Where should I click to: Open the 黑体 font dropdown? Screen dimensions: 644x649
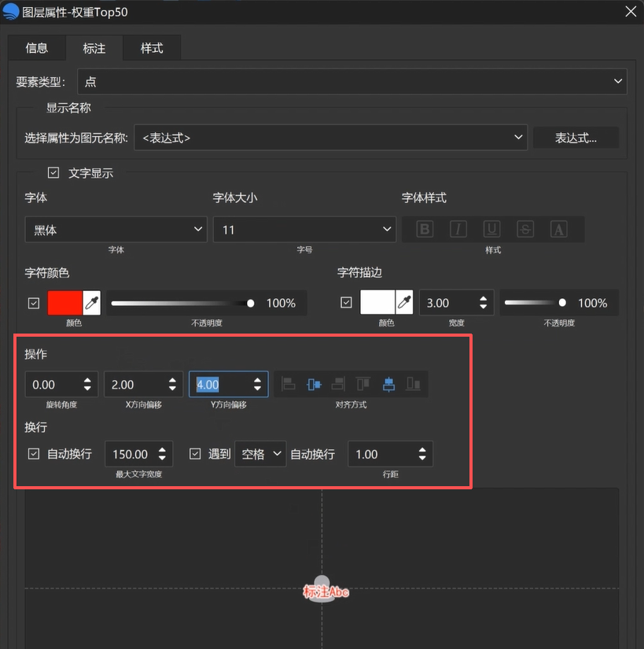click(116, 229)
